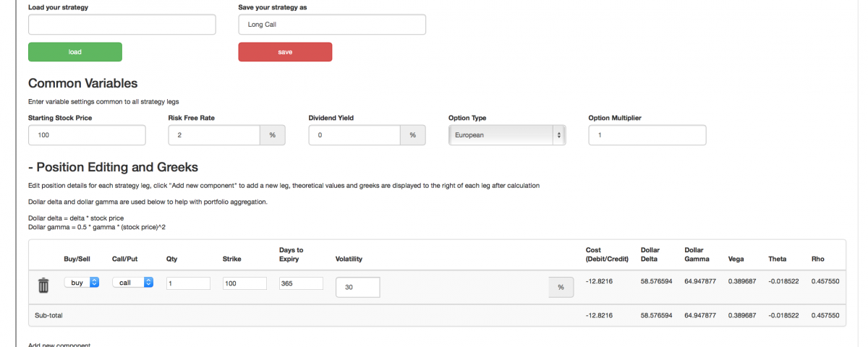Expand the call/put selector

pyautogui.click(x=133, y=283)
